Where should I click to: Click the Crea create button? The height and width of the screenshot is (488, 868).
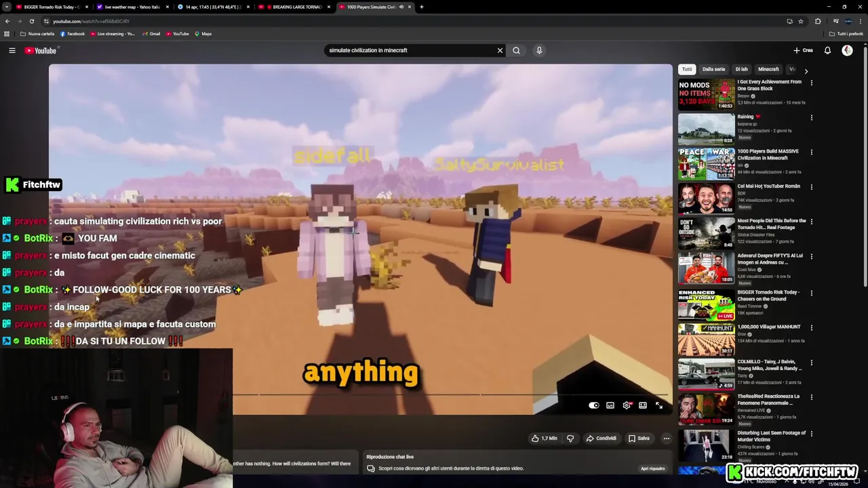(x=803, y=50)
